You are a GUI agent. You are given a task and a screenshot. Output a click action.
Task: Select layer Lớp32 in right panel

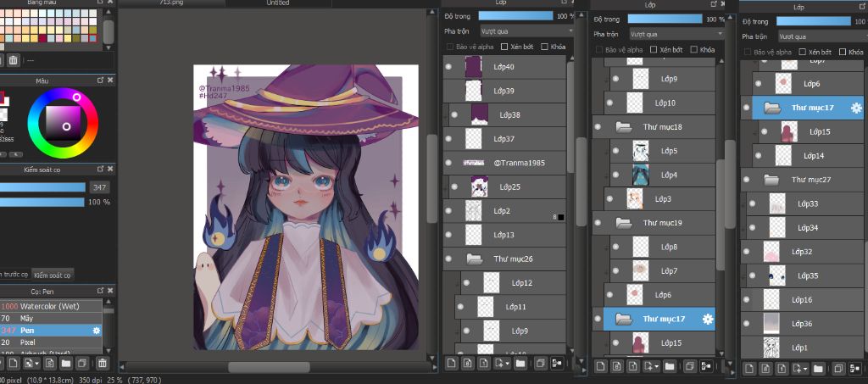[802, 251]
